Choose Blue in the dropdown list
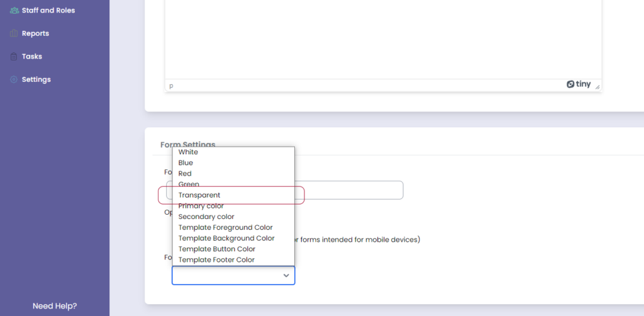This screenshot has height=316, width=644. (x=186, y=163)
